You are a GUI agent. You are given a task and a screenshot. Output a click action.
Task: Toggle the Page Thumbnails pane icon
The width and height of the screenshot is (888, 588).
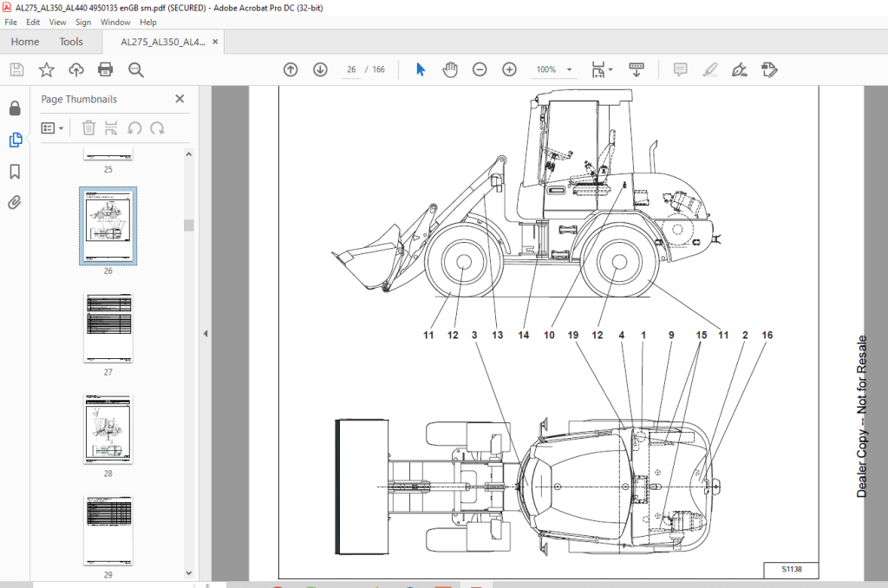16,140
